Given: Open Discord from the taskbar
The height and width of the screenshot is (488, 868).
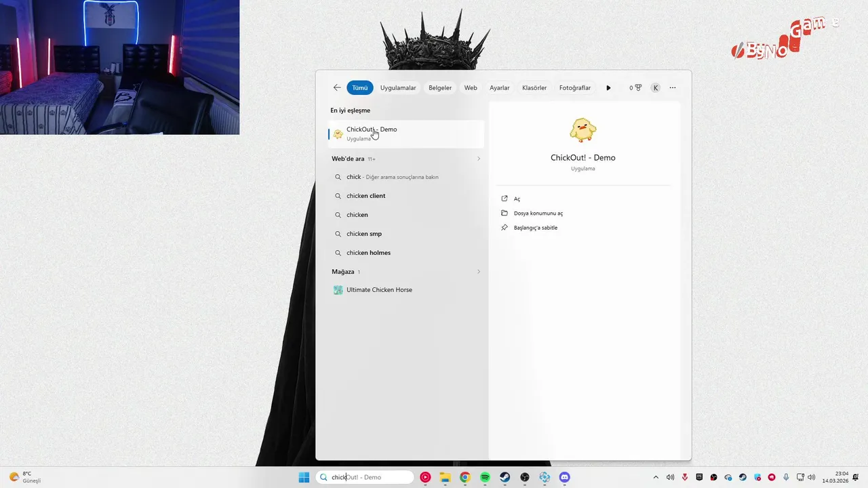Looking at the screenshot, I should coord(564,477).
